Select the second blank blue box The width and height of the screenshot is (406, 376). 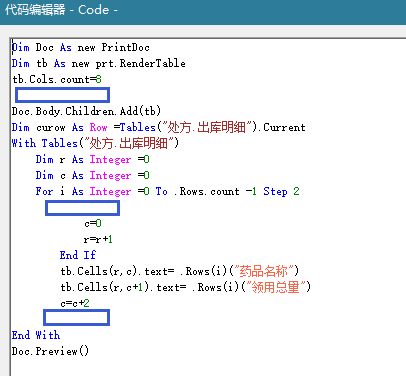(x=82, y=208)
